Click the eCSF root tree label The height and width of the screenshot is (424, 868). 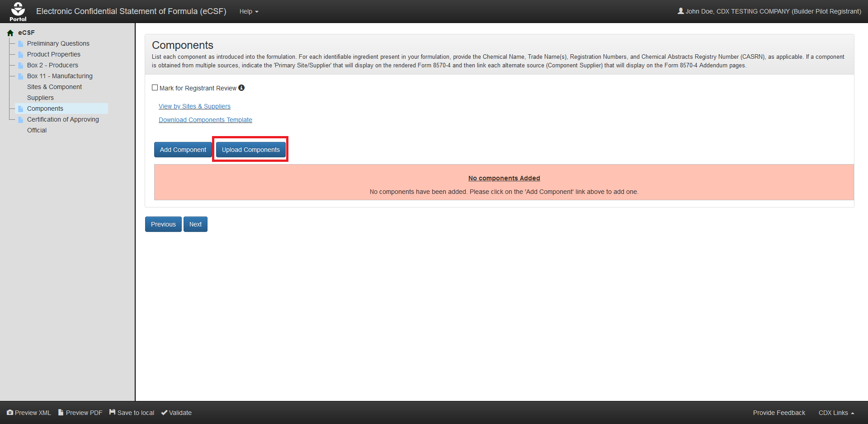(26, 33)
